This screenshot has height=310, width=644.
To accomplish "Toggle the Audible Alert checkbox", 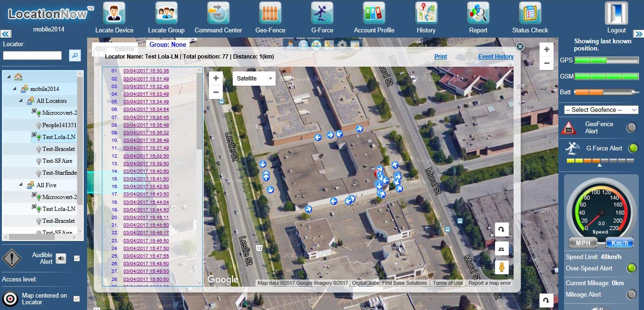I will point(77,259).
